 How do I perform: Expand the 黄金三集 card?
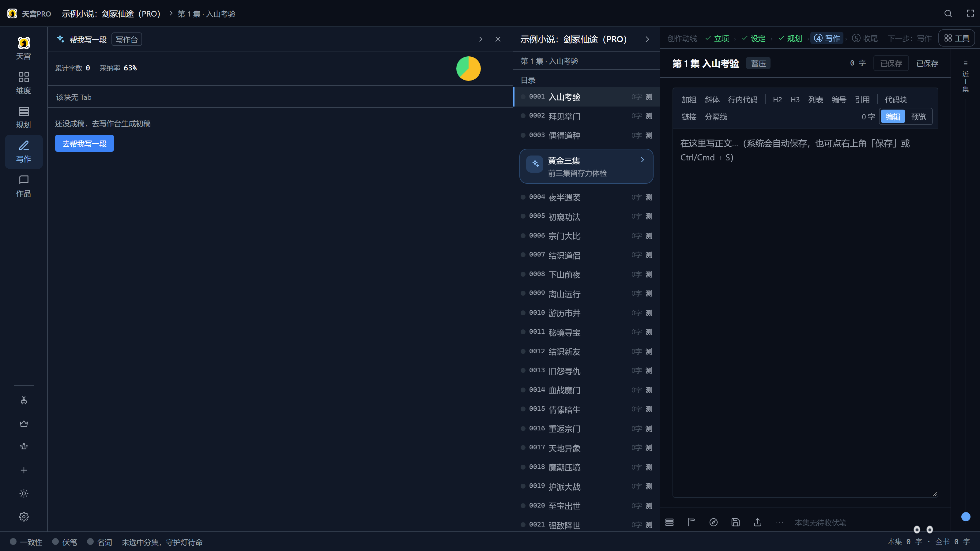[586, 166]
